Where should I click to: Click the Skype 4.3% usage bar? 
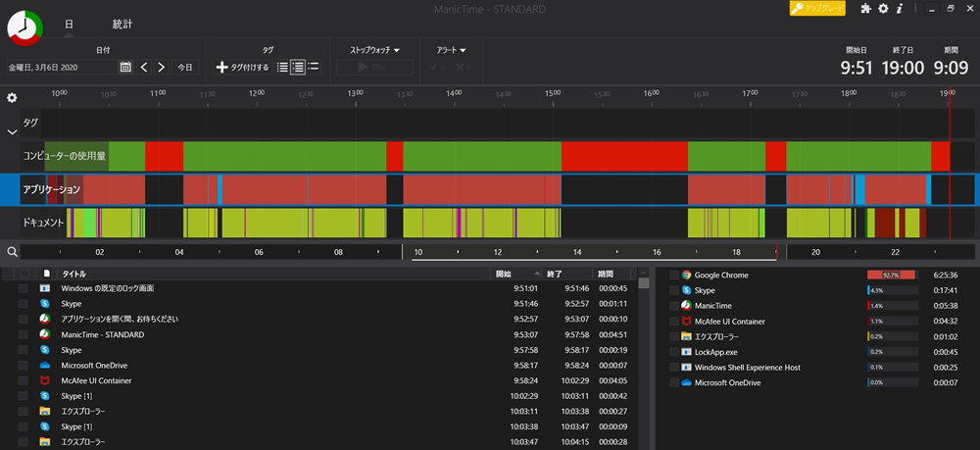click(893, 290)
